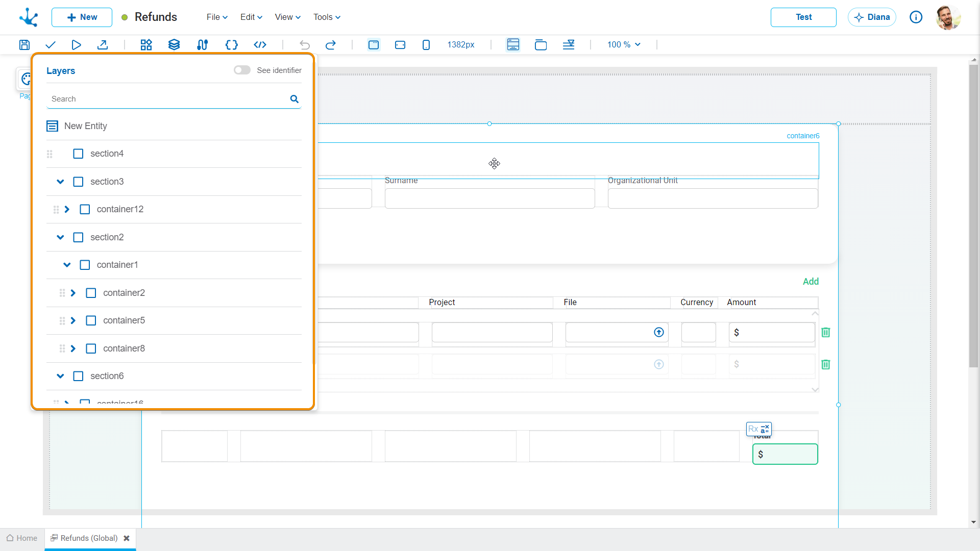
Task: Switch to tablet view icon
Action: pyautogui.click(x=400, y=45)
